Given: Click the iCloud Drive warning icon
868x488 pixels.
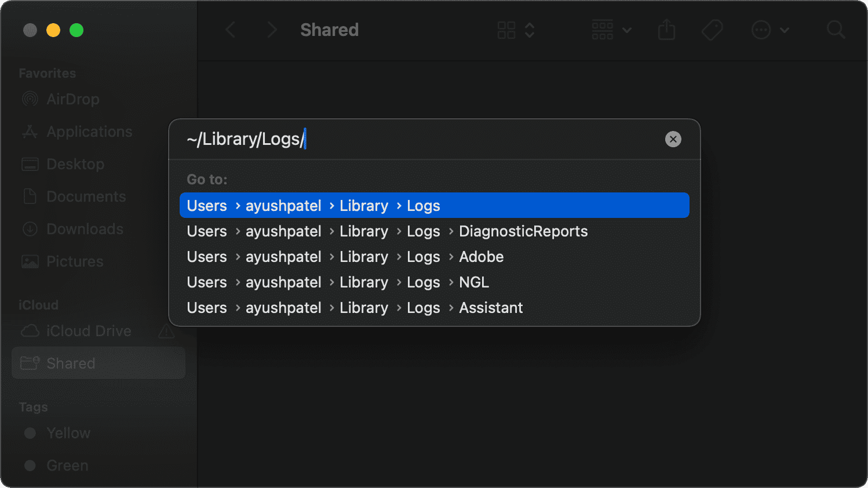Looking at the screenshot, I should click(166, 332).
